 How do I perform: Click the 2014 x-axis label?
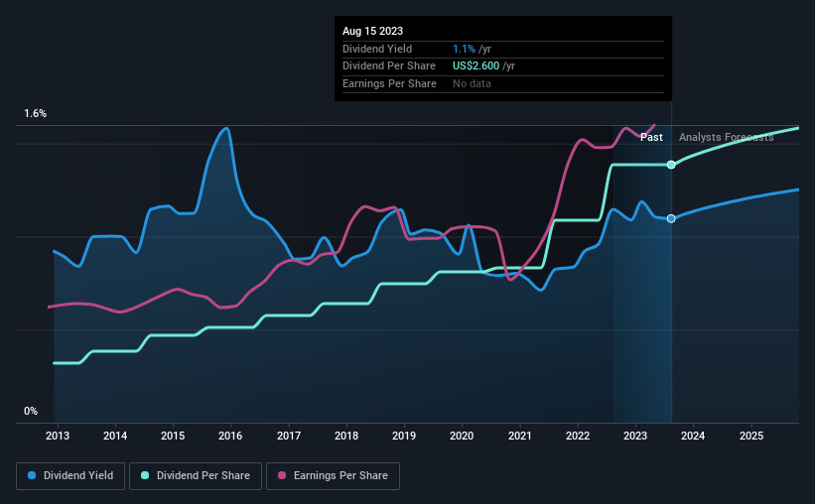click(115, 436)
